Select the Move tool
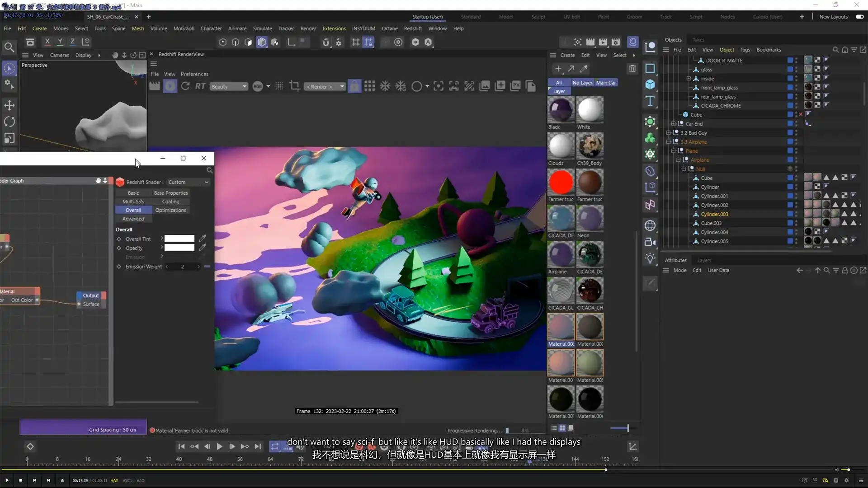The image size is (868, 488). (x=9, y=105)
